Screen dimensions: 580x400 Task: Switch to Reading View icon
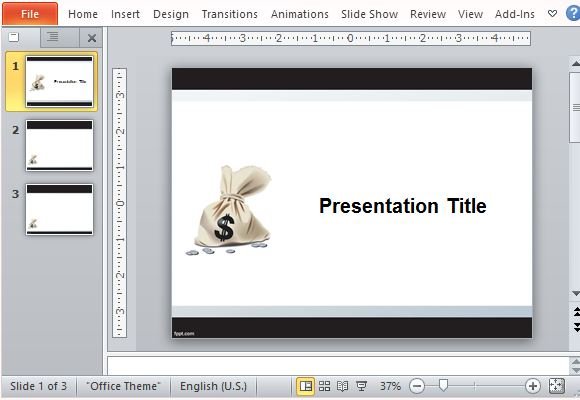(x=343, y=386)
